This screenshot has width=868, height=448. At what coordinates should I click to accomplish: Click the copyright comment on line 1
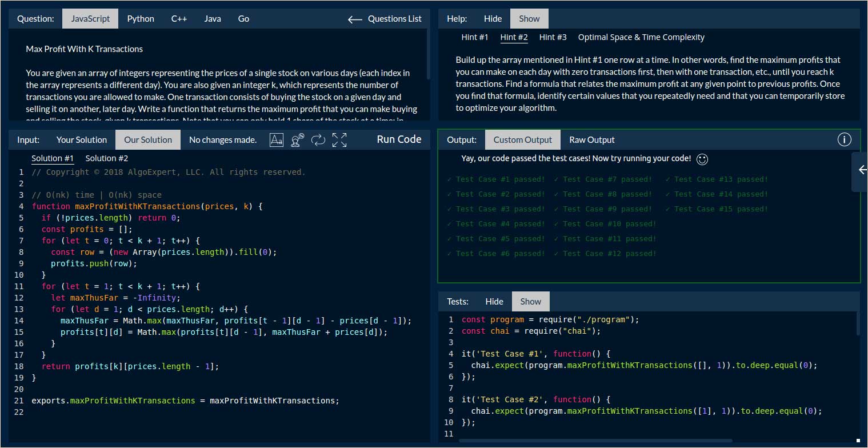pos(169,172)
